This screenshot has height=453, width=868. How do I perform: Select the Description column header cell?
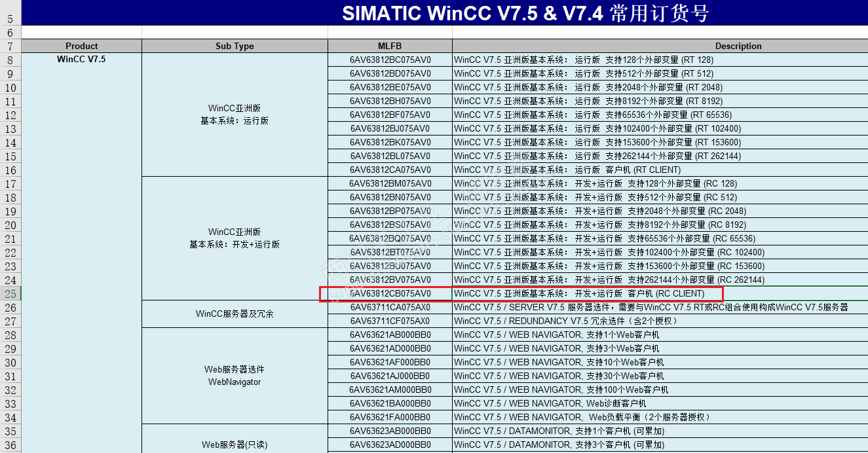click(660, 46)
